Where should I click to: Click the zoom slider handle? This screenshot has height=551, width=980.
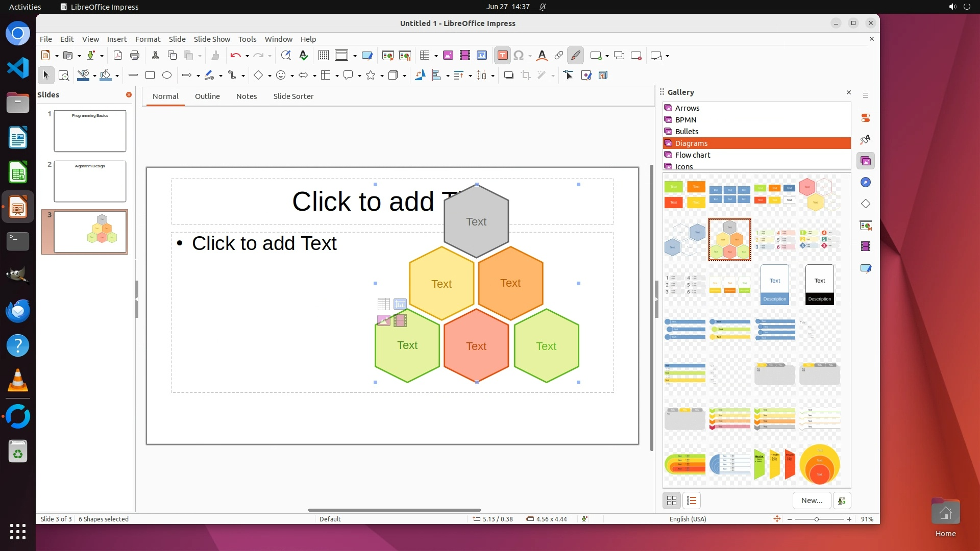[x=817, y=519]
